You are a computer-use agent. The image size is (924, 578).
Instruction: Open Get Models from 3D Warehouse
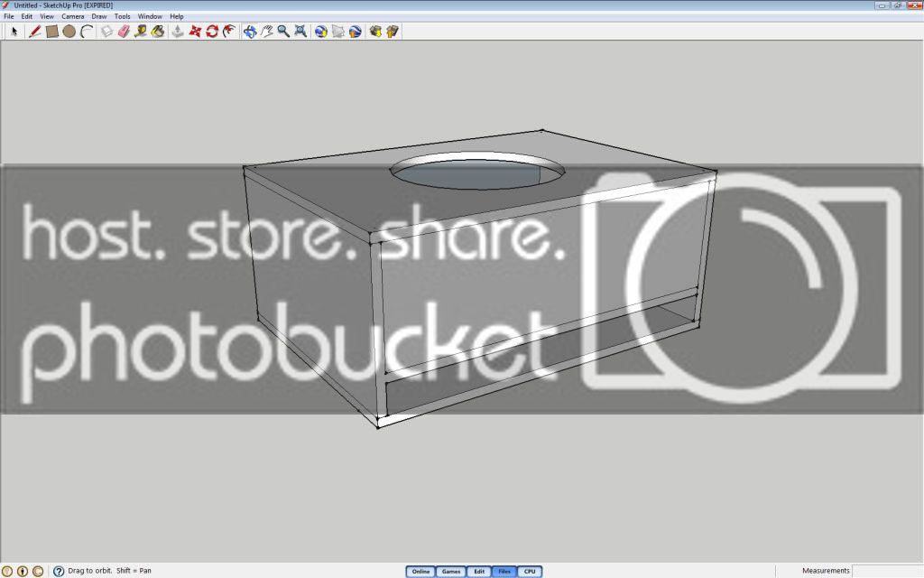tap(375, 32)
